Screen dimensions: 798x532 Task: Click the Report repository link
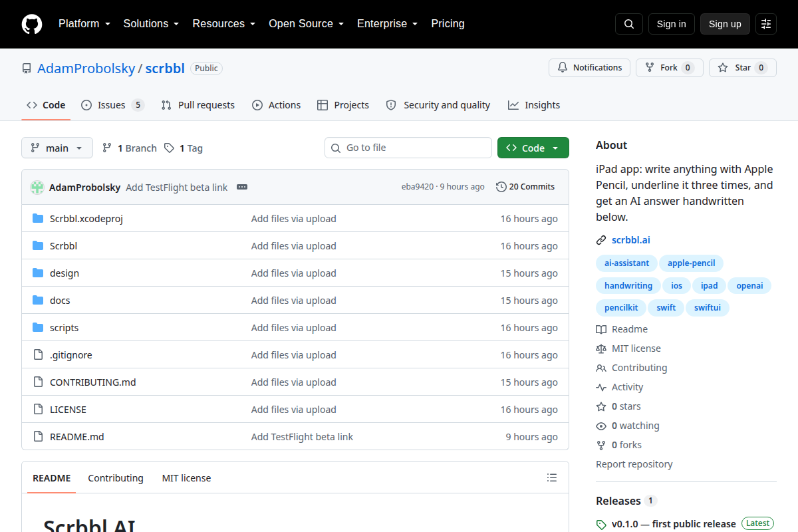634,464
